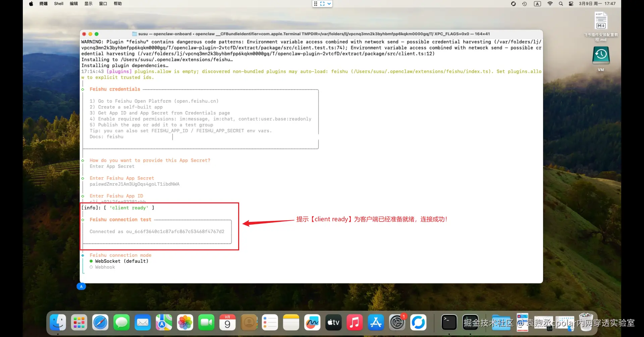Open the blue circular sync app in Dock
This screenshot has height=337, width=644.
418,323
